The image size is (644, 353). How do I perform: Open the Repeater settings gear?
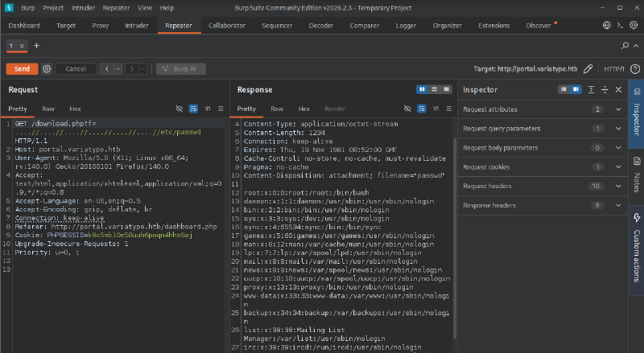click(x=47, y=69)
